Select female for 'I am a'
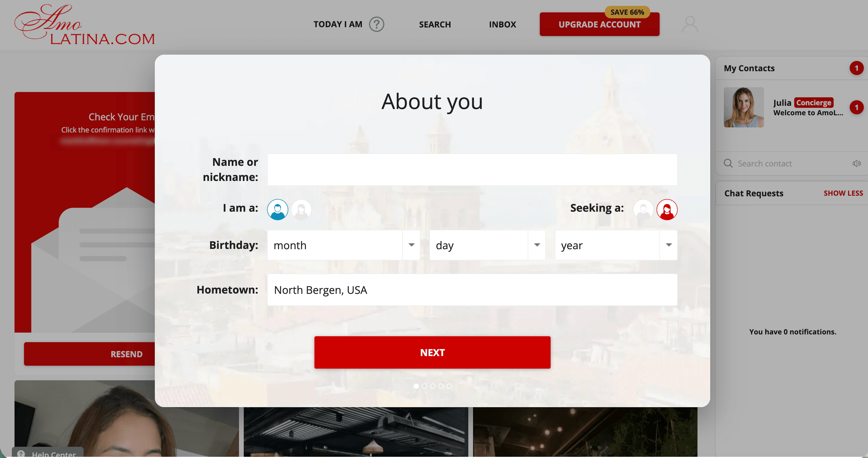868x458 pixels. pos(301,210)
